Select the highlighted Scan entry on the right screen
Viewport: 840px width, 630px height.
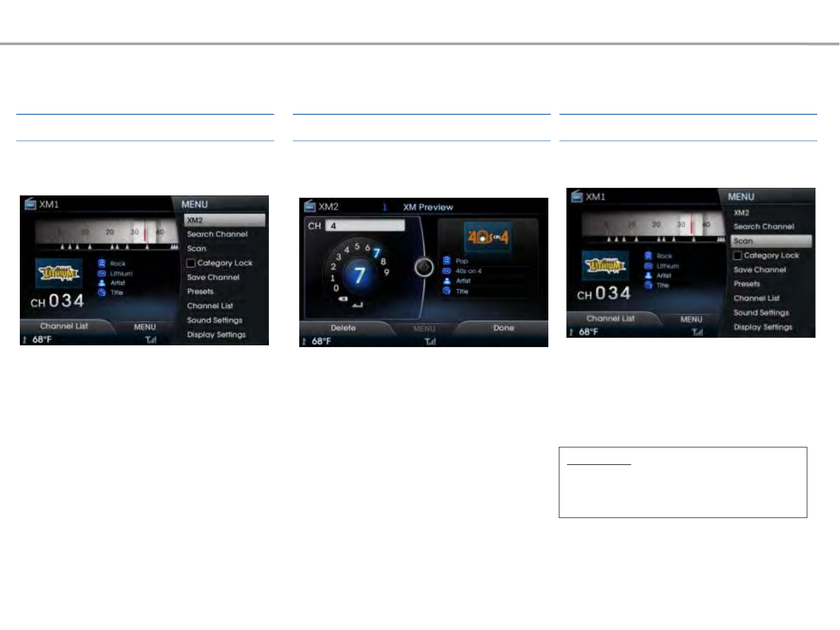[x=771, y=241]
